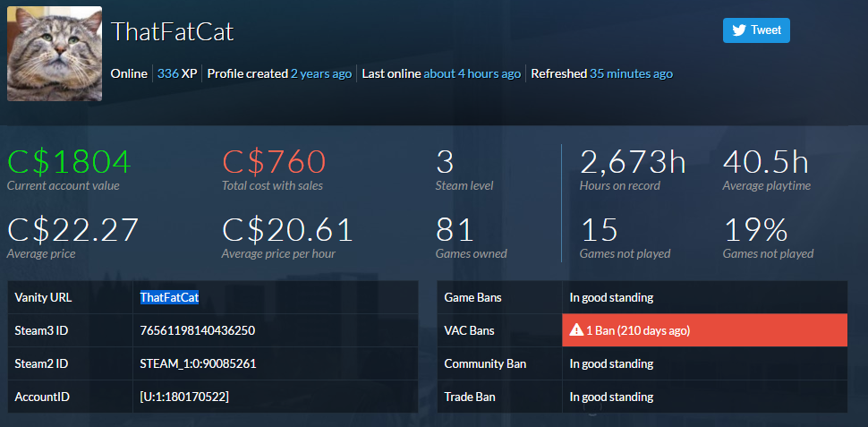Viewport: 868px width, 427px height.
Task: Click the Steam3 ID number 76561198140436250
Action: point(198,330)
